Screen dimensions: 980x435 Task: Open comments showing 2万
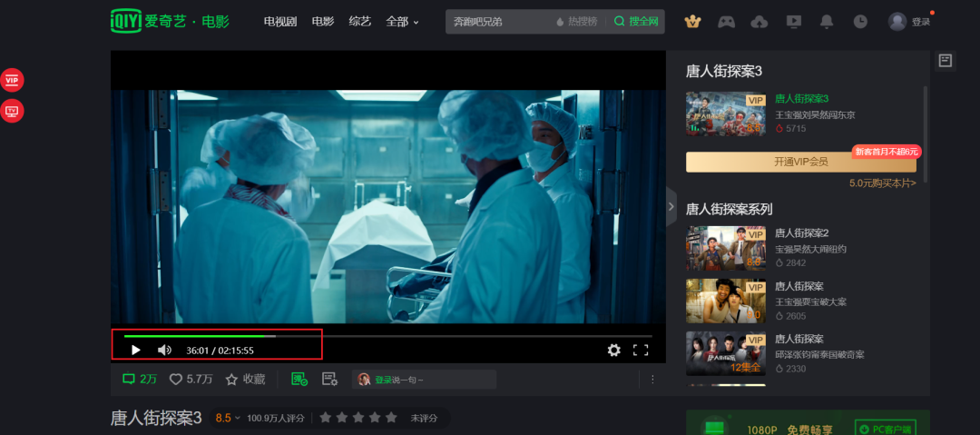[x=140, y=379]
